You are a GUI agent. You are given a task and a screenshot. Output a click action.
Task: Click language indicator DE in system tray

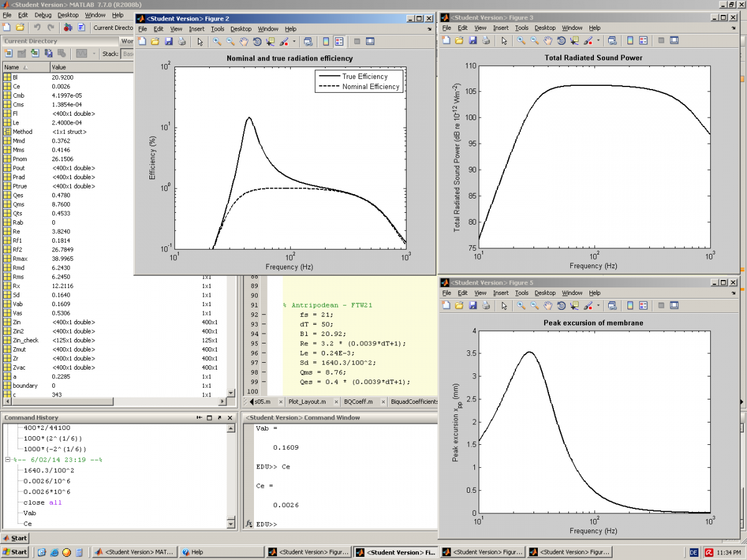693,552
